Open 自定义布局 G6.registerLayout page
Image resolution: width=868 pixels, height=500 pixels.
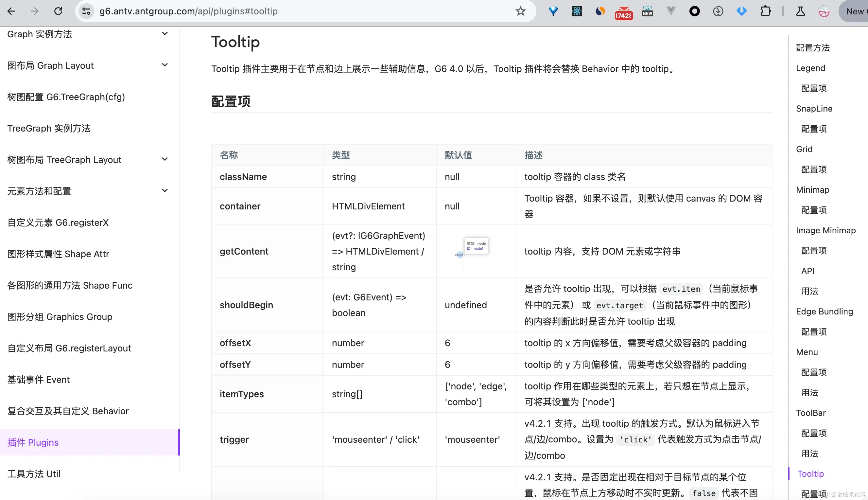[69, 348]
